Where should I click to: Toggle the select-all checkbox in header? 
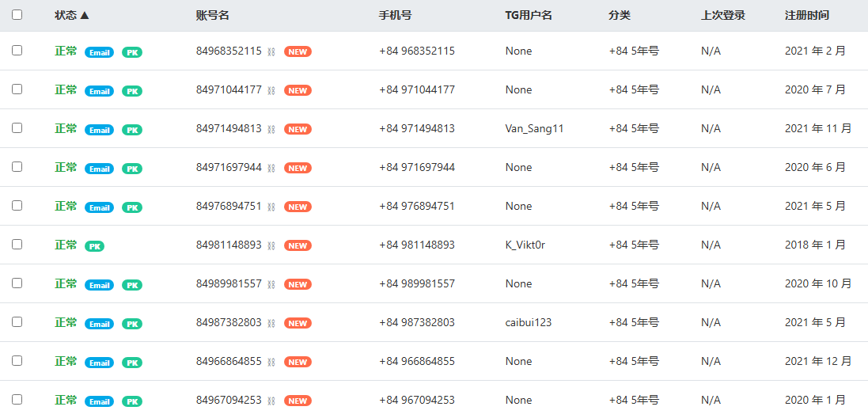pyautogui.click(x=17, y=15)
